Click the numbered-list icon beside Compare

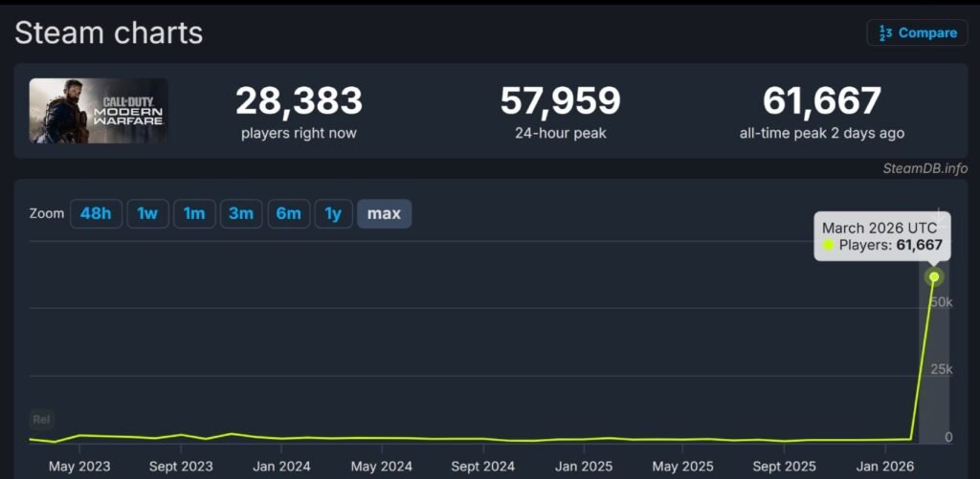[x=885, y=33]
